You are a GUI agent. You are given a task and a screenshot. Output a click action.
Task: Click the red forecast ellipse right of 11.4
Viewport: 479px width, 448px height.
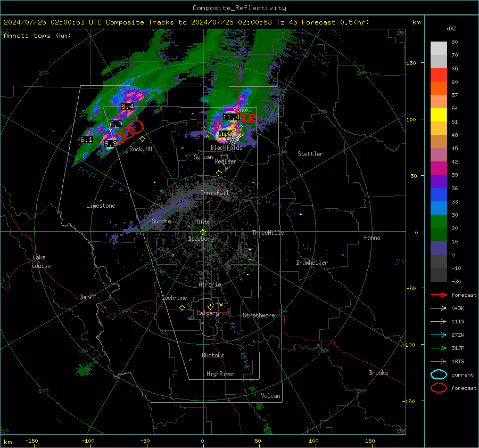point(245,117)
